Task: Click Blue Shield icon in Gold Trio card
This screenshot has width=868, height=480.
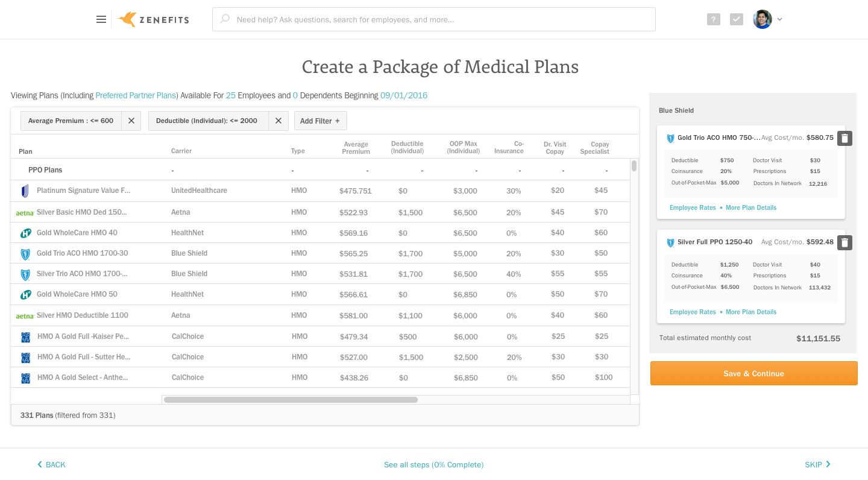Action: click(x=670, y=138)
